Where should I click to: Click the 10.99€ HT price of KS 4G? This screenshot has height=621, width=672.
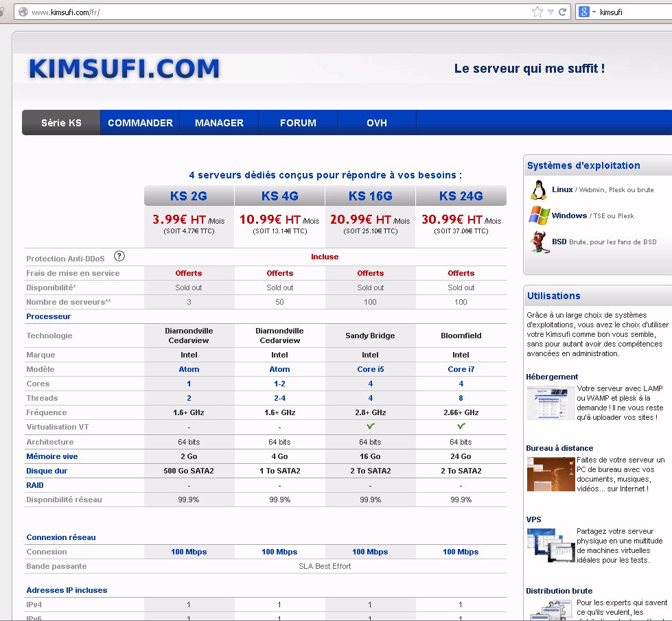point(270,220)
